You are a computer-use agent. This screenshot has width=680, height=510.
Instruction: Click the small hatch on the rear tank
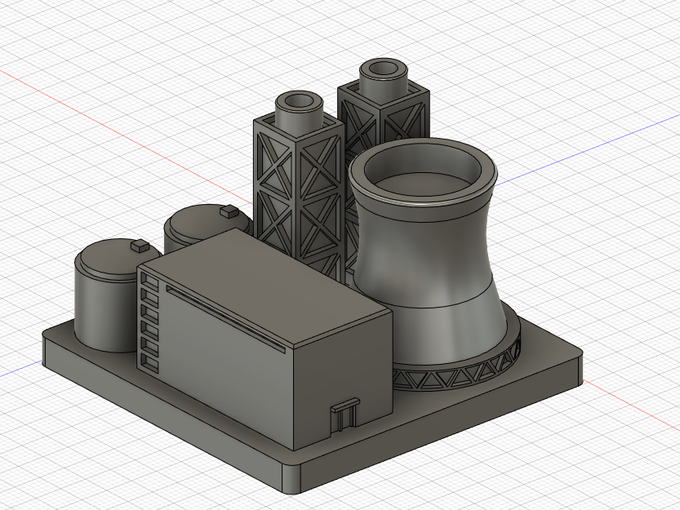(228, 211)
